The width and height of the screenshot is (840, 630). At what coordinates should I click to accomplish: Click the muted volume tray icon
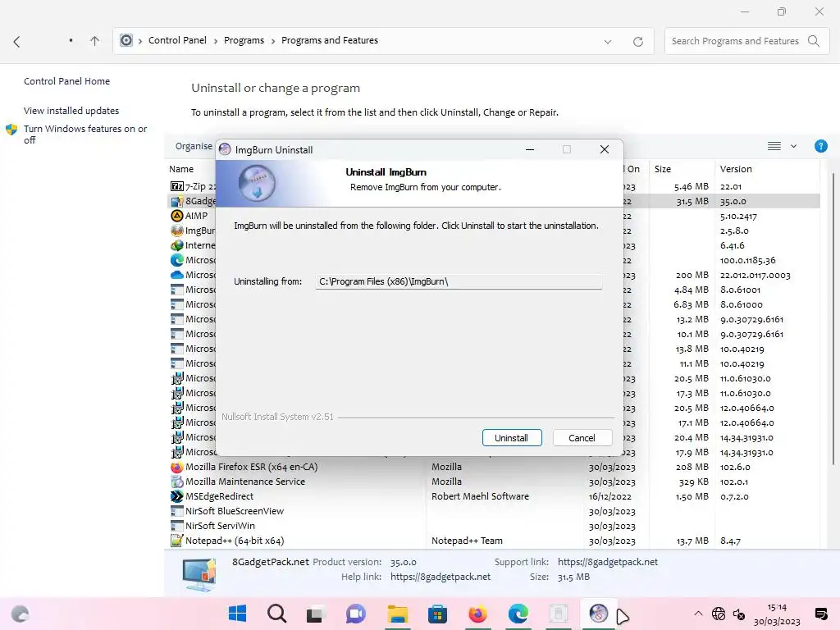739,614
